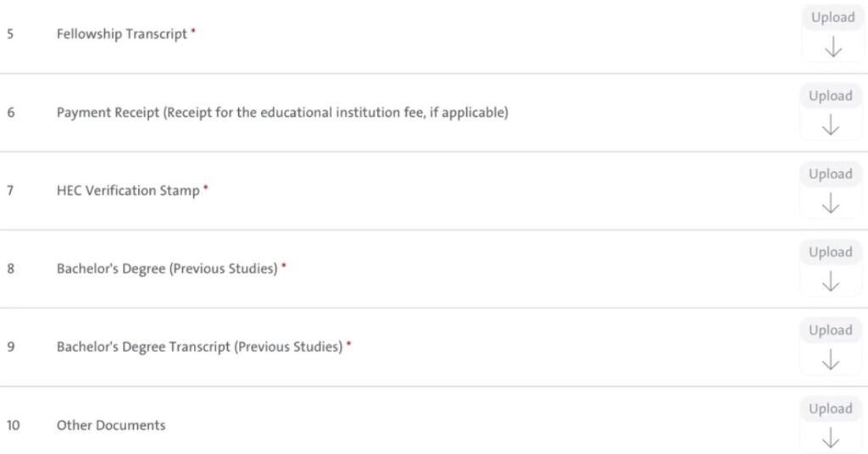Select the Fellowship Transcript row label
The image size is (868, 454).
(x=121, y=34)
